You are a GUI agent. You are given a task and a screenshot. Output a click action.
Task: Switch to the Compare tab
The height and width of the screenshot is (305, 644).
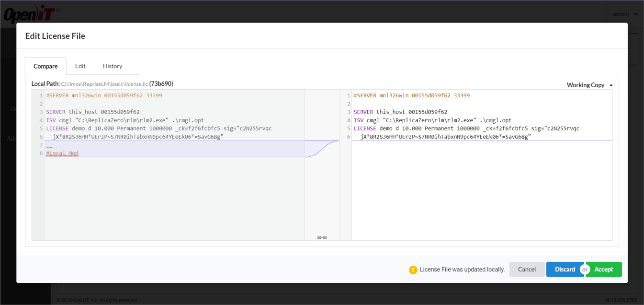45,66
